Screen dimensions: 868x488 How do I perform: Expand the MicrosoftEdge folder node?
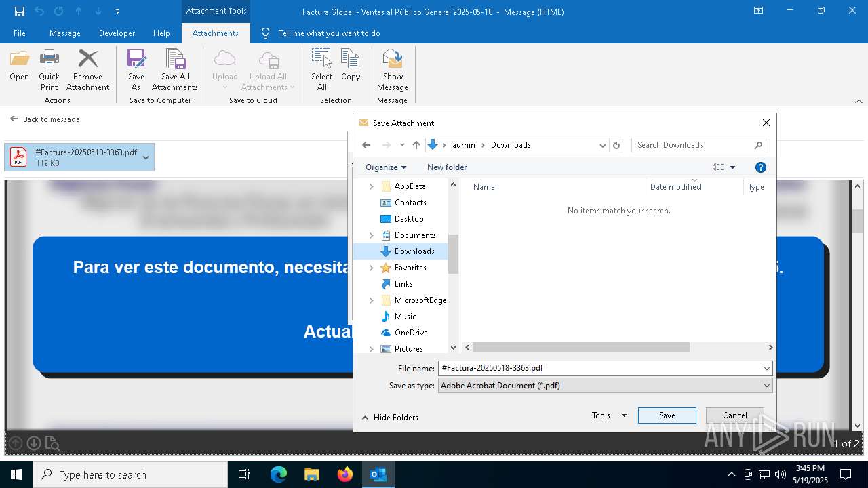tap(371, 300)
